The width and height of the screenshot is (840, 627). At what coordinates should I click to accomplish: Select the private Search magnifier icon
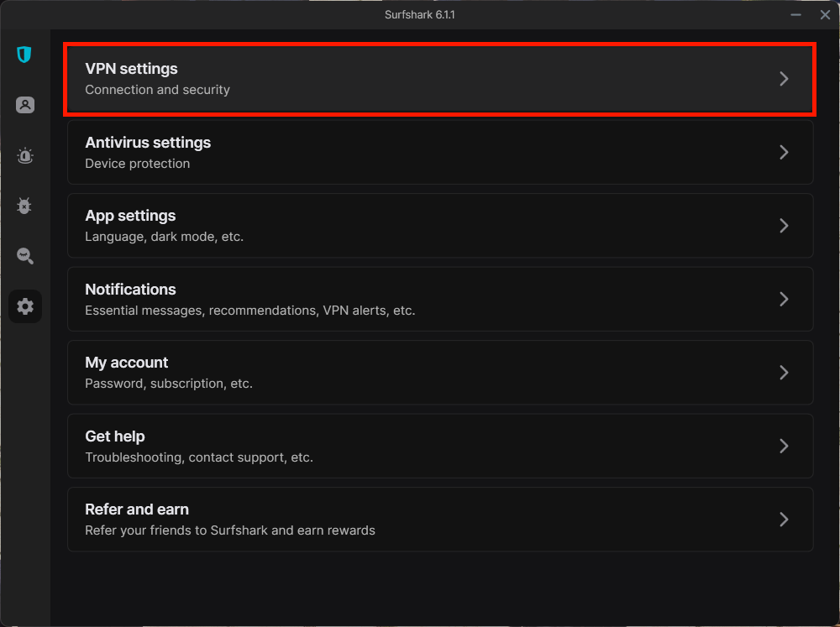[x=25, y=256]
